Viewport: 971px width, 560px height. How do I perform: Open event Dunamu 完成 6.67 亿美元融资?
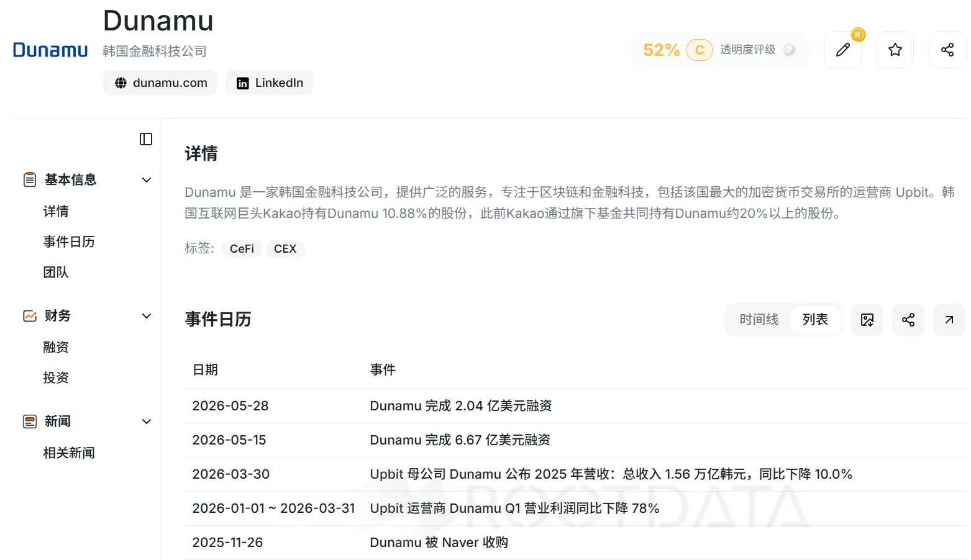pyautogui.click(x=460, y=440)
